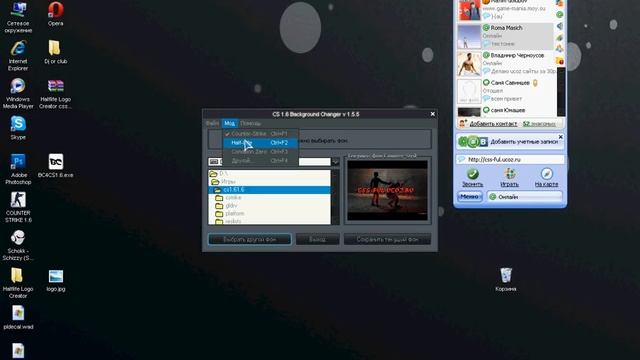Image resolution: width=640 pixels, height=360 pixels.
Task: Close the CS 1.6 Background Changer window
Action: 433,114
